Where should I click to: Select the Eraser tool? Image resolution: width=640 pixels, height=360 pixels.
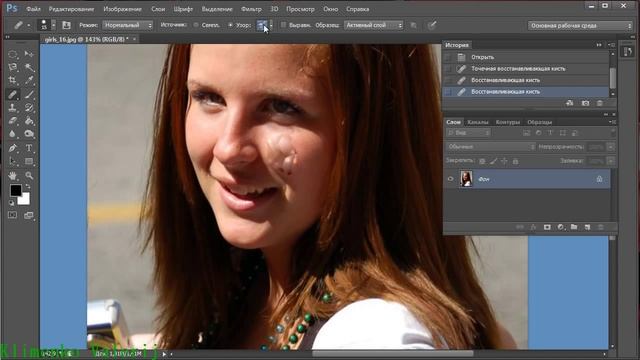[x=13, y=121]
